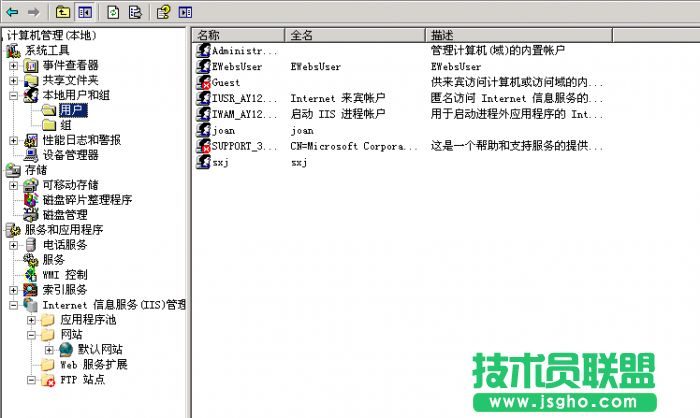Click description 管理计算机(域)的内置帐户
The height and width of the screenshot is (418, 700).
498,50
